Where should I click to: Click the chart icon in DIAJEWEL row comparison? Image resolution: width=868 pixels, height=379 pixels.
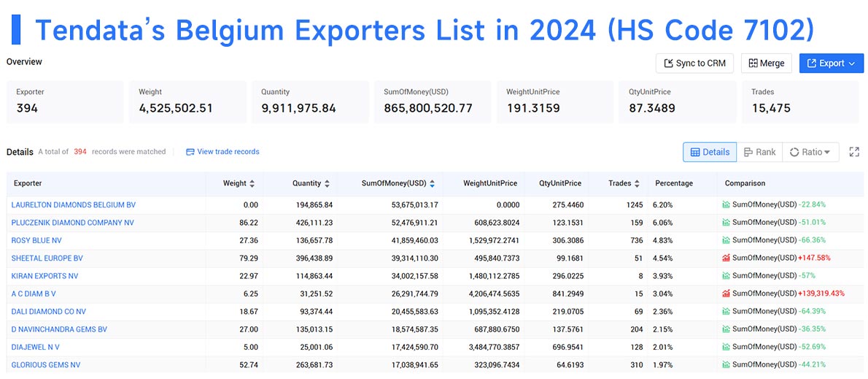(726, 347)
